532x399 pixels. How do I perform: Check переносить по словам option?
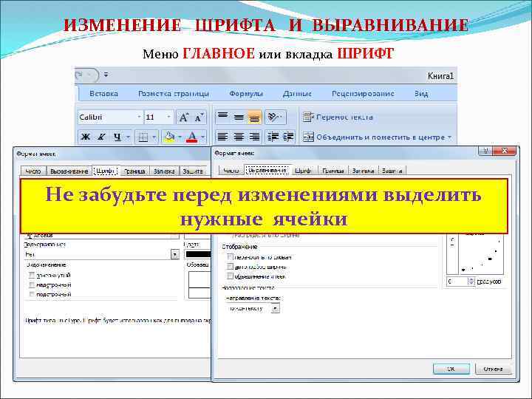click(230, 257)
